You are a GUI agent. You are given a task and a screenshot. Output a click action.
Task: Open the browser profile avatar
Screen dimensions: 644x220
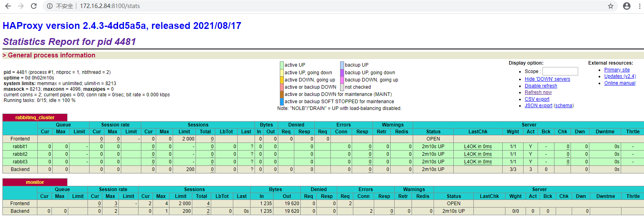pyautogui.click(x=627, y=6)
